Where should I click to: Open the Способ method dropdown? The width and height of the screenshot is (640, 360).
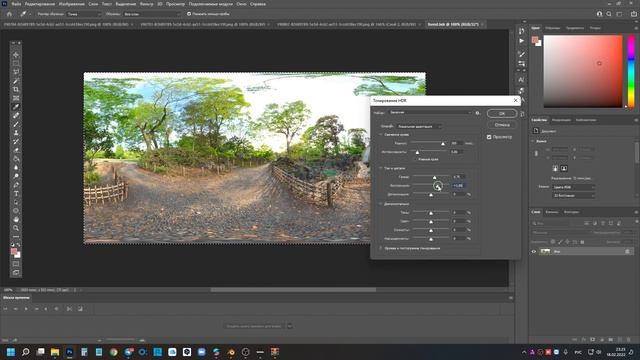click(x=419, y=127)
